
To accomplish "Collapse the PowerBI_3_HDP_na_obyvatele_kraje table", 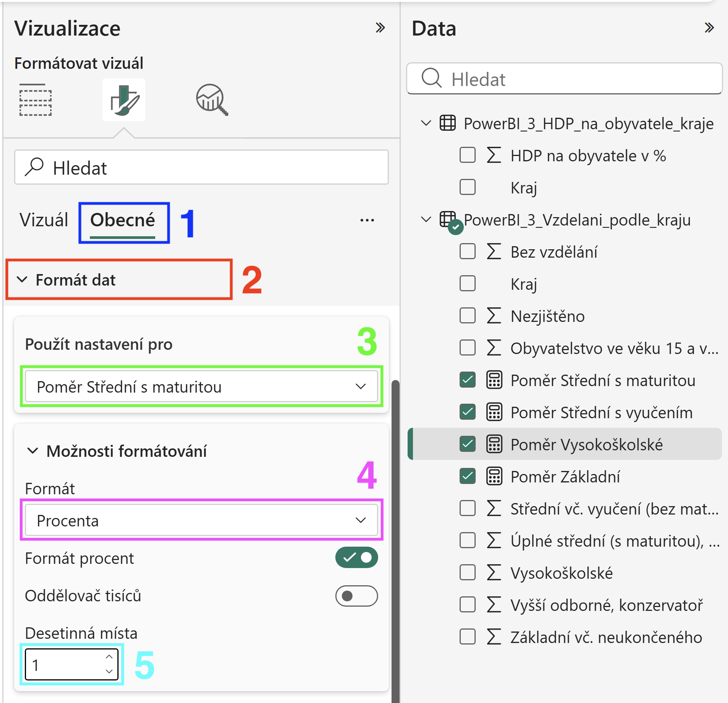I will 426,123.
